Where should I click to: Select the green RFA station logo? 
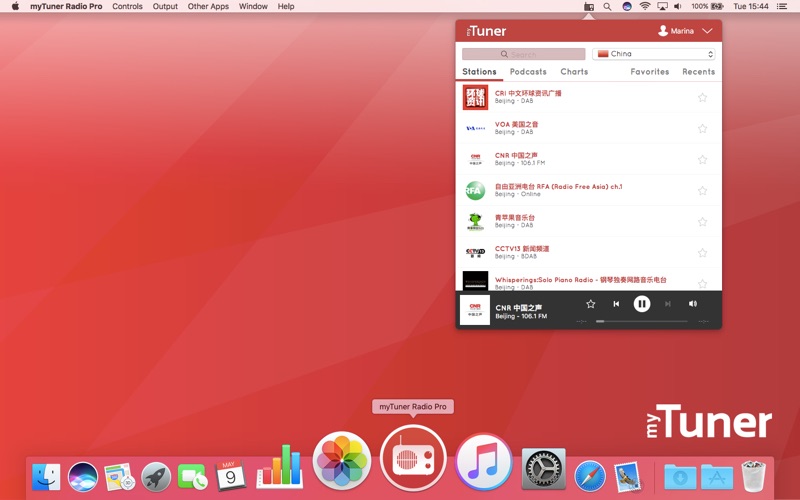[476, 191]
